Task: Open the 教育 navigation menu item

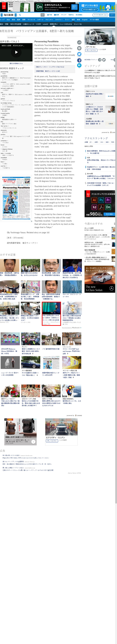Action: (73, 20)
